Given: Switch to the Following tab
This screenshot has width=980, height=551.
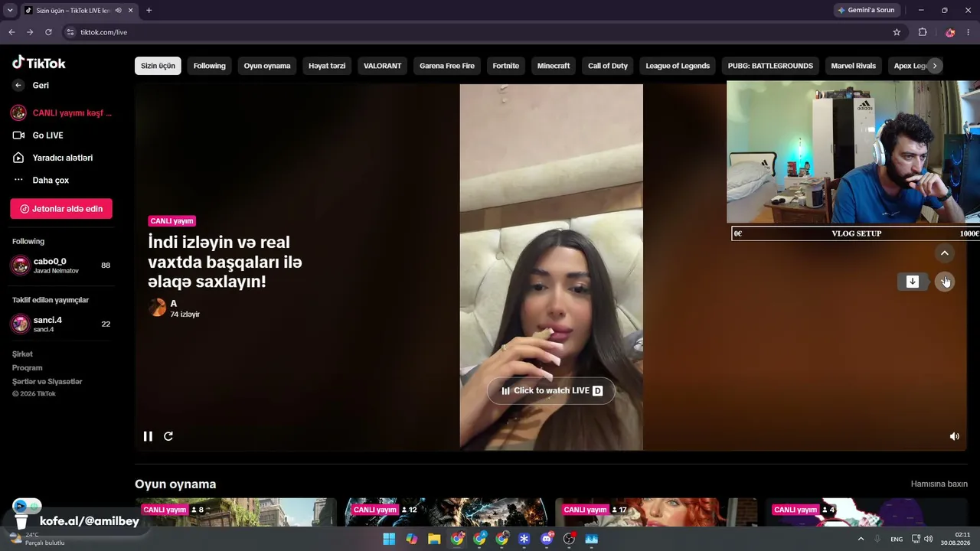Looking at the screenshot, I should 209,66.
